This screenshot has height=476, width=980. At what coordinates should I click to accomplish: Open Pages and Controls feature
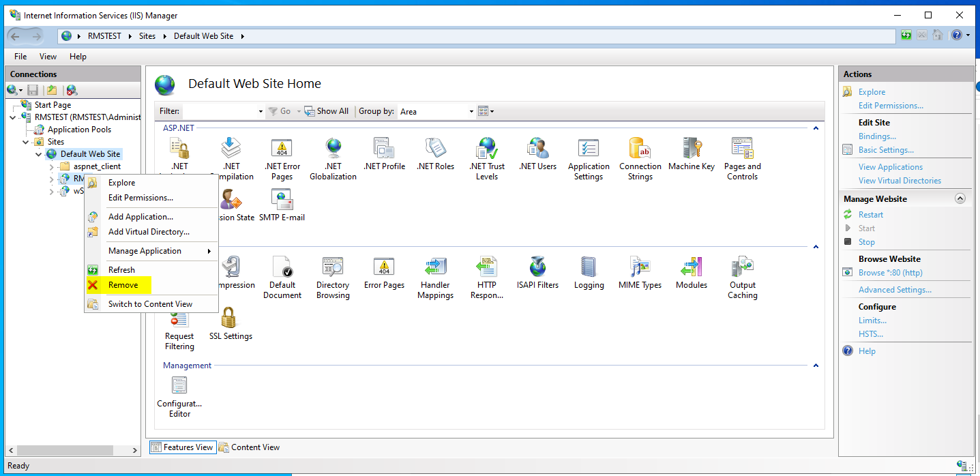tap(743, 158)
